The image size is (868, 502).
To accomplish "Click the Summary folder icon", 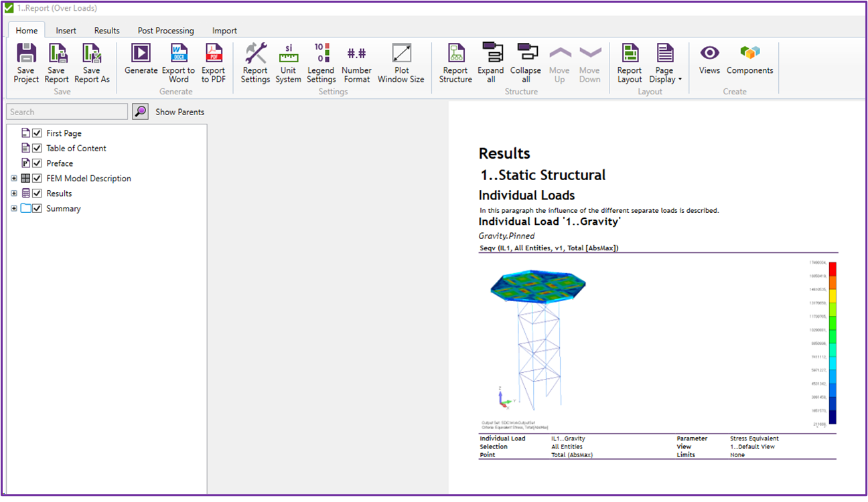I will pyautogui.click(x=26, y=208).
